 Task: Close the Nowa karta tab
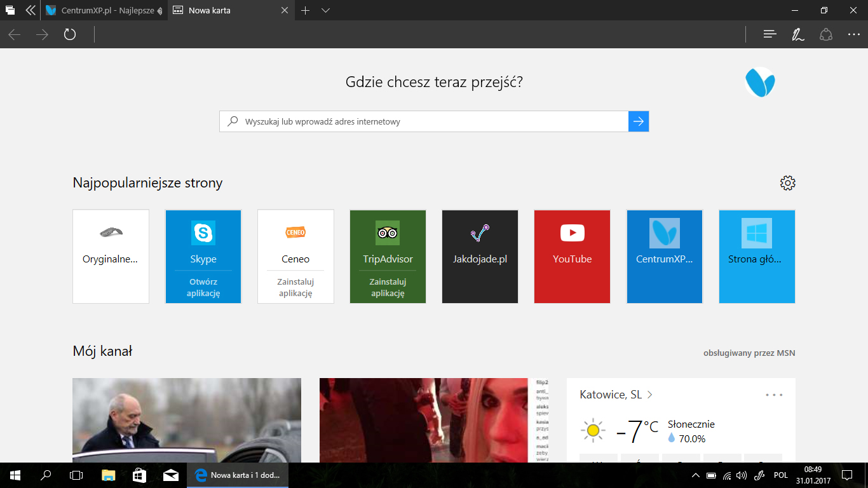tap(285, 11)
